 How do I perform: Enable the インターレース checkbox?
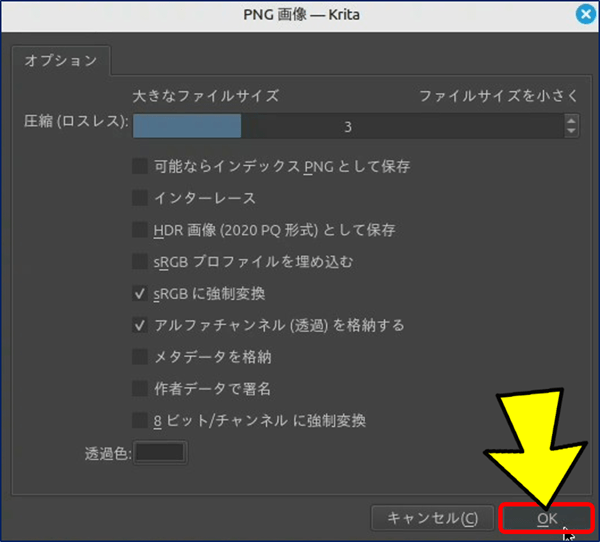click(141, 198)
